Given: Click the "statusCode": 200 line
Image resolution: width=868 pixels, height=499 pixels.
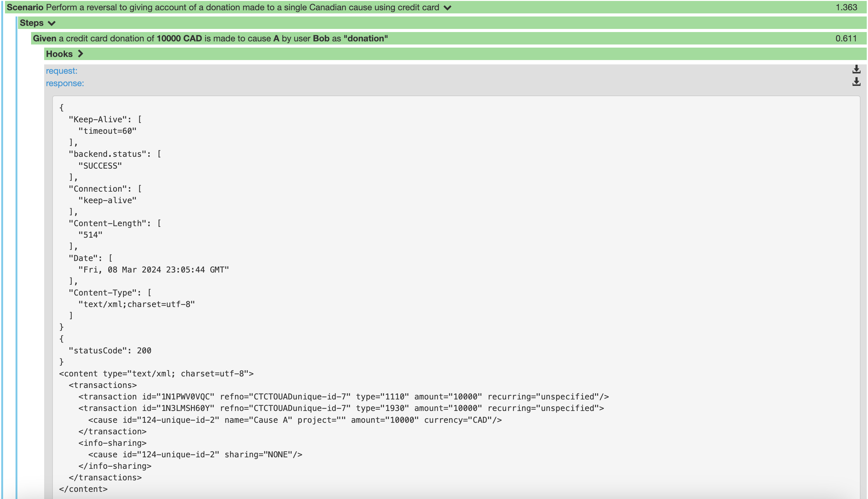Looking at the screenshot, I should pos(109,351).
